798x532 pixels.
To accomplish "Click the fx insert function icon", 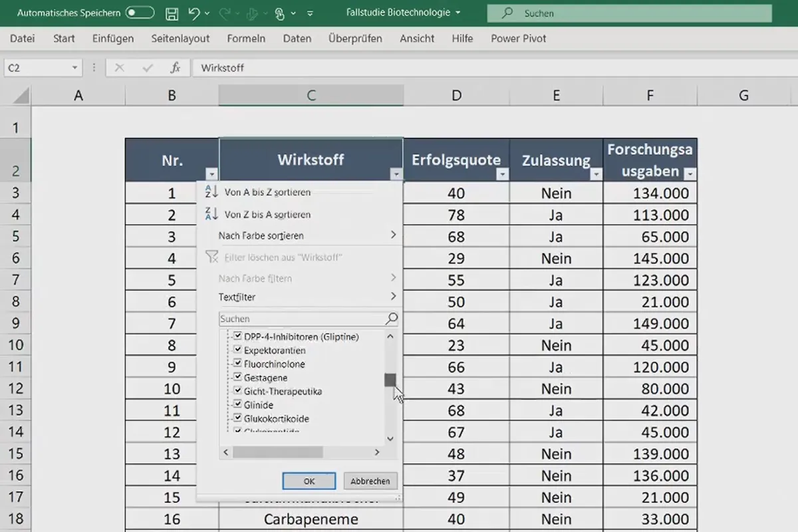I will tap(175, 68).
